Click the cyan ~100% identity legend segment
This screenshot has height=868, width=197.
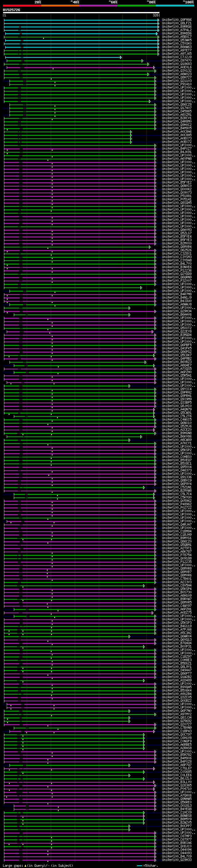(x=175, y=6)
